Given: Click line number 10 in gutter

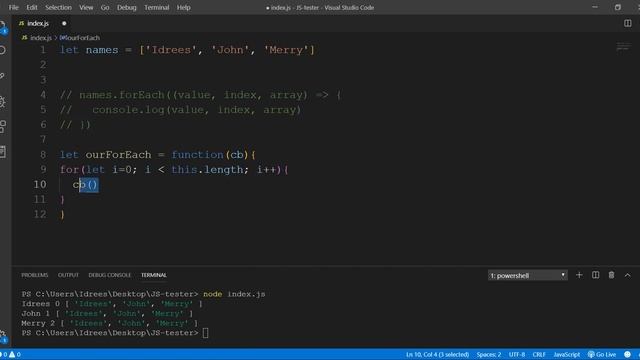Looking at the screenshot, I should pos(40,184).
